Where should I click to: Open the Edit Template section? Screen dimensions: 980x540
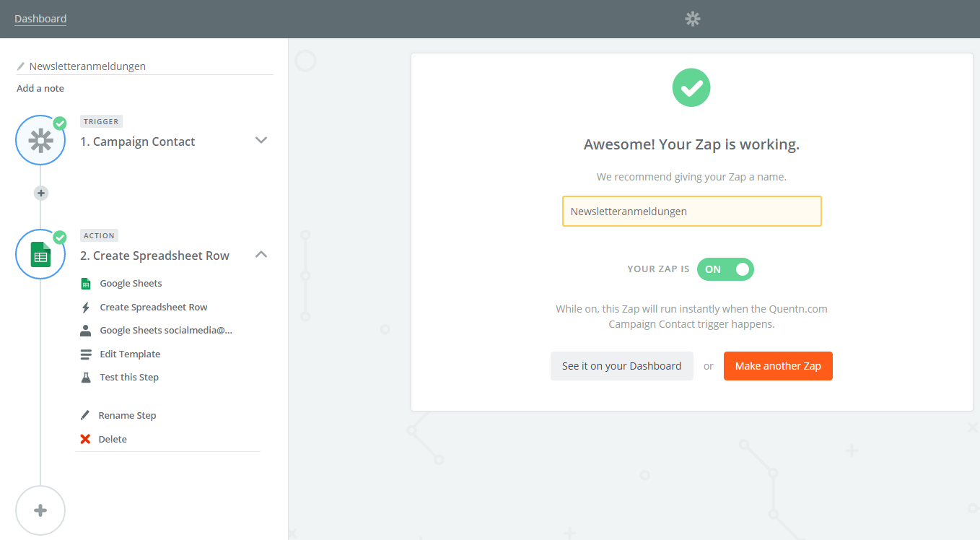[130, 354]
